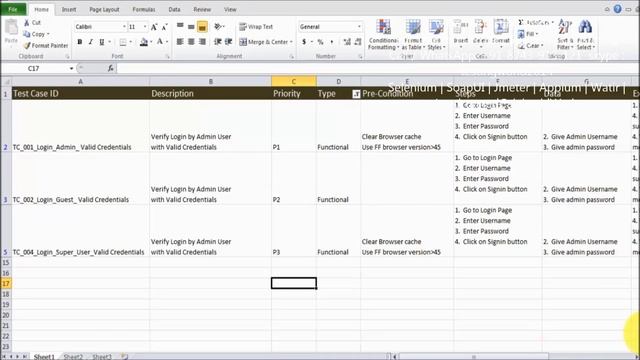The width and height of the screenshot is (640, 360).
Task: Apply Fill Color bucket
Action: [144, 42]
